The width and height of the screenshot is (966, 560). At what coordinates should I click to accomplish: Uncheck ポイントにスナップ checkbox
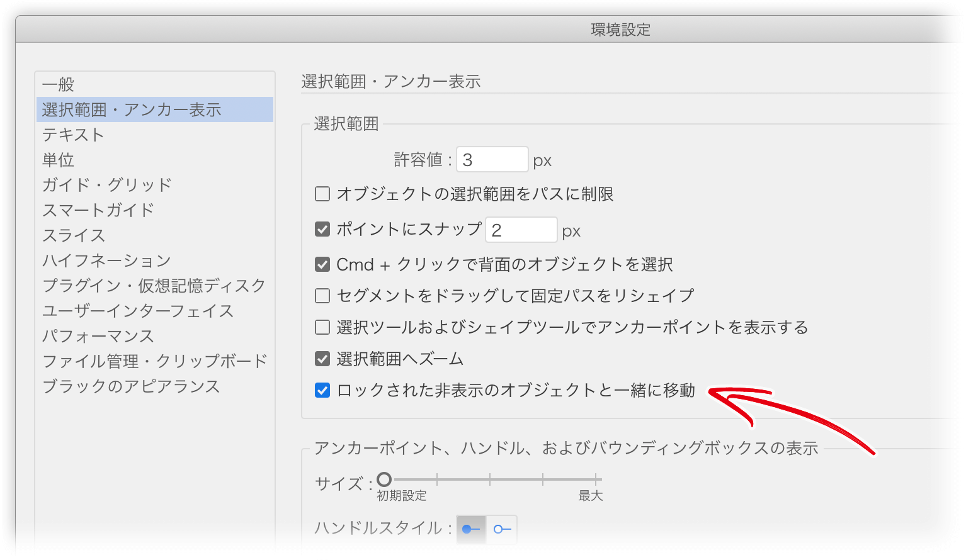(322, 229)
